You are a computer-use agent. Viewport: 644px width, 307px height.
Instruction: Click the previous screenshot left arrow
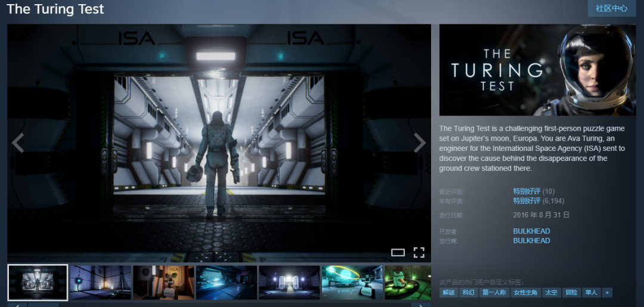[x=18, y=143]
